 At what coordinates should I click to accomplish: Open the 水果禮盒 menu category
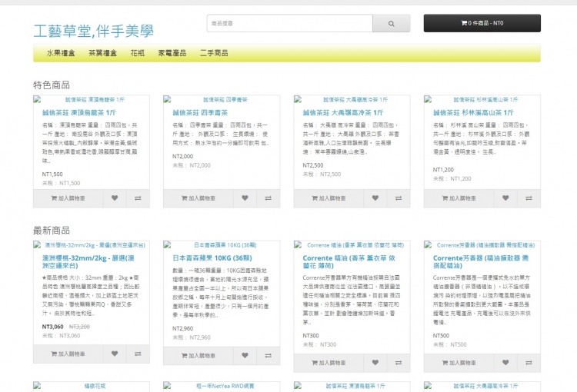61,54
